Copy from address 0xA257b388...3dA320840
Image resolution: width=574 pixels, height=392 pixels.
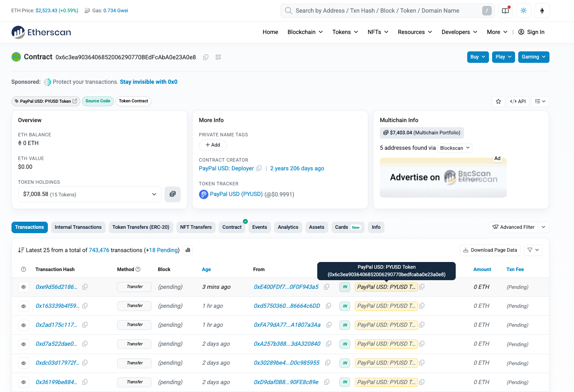[328, 344]
